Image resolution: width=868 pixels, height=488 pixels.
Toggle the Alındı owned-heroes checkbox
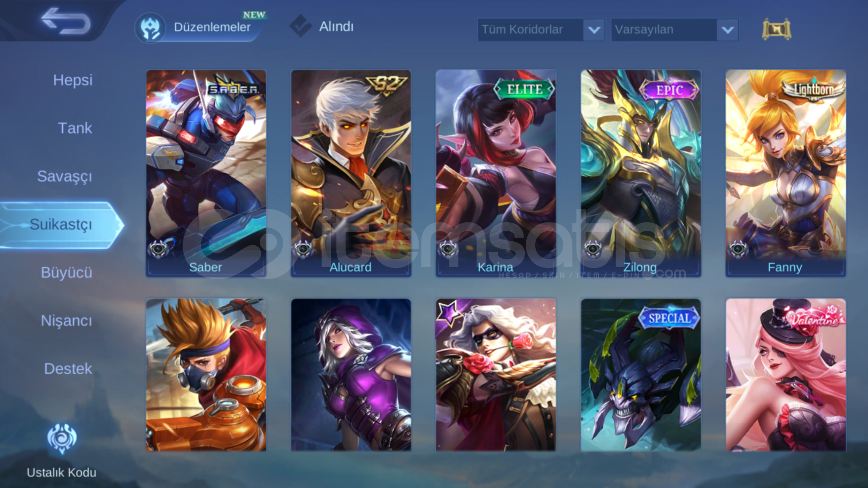300,26
